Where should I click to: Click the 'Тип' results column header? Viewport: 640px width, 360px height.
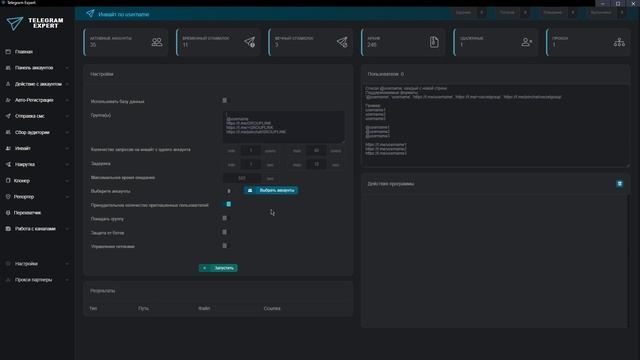[93, 309]
